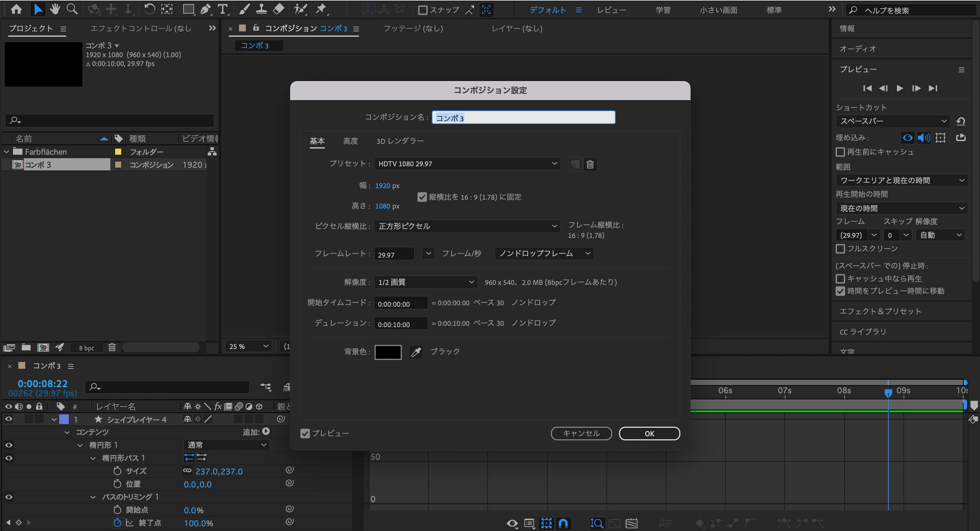Delete selected project item with trash icon
Viewport: 980px width, 531px height.
(x=112, y=347)
